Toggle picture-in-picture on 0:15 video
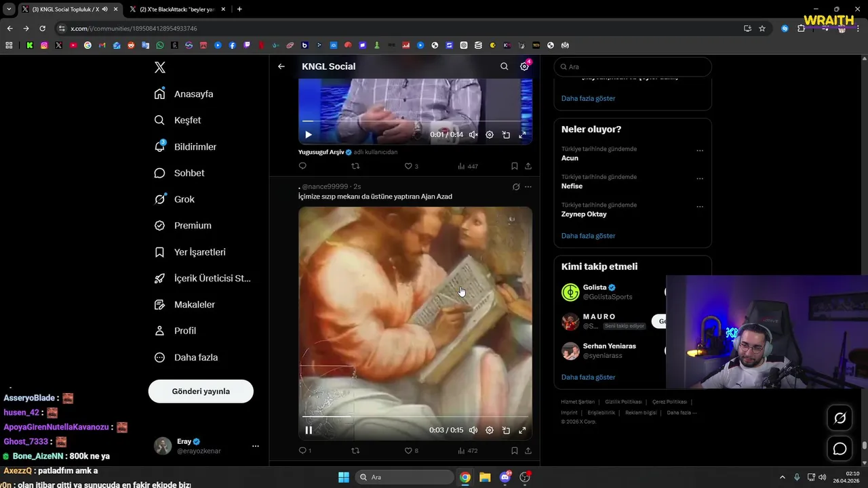This screenshot has height=488, width=868. [506, 430]
